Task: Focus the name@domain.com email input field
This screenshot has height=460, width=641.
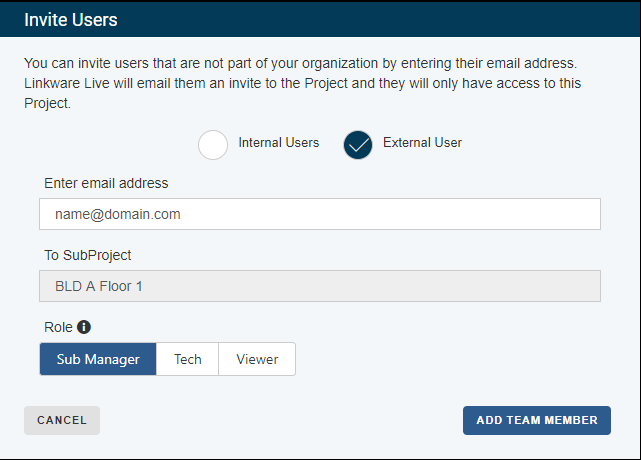Action: tap(320, 214)
